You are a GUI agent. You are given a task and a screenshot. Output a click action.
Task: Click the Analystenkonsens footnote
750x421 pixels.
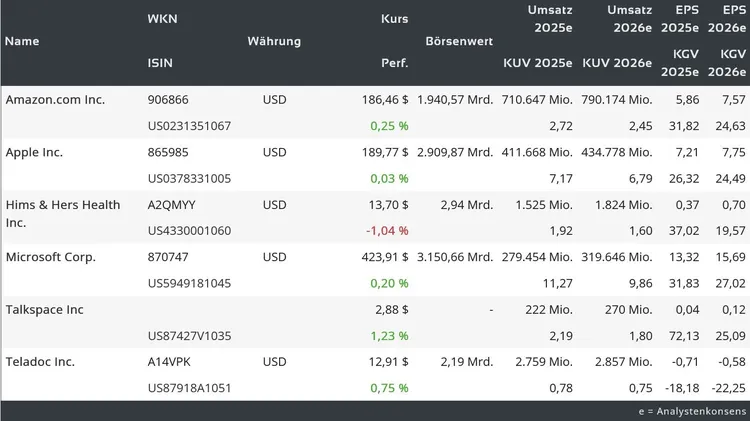coord(692,411)
